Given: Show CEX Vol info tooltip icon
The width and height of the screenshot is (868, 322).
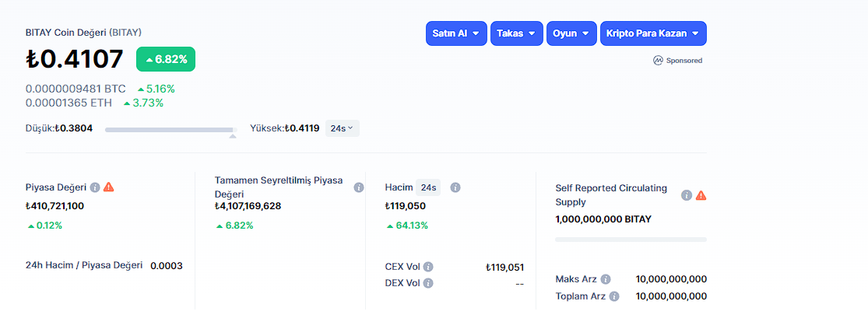Looking at the screenshot, I should (428, 268).
